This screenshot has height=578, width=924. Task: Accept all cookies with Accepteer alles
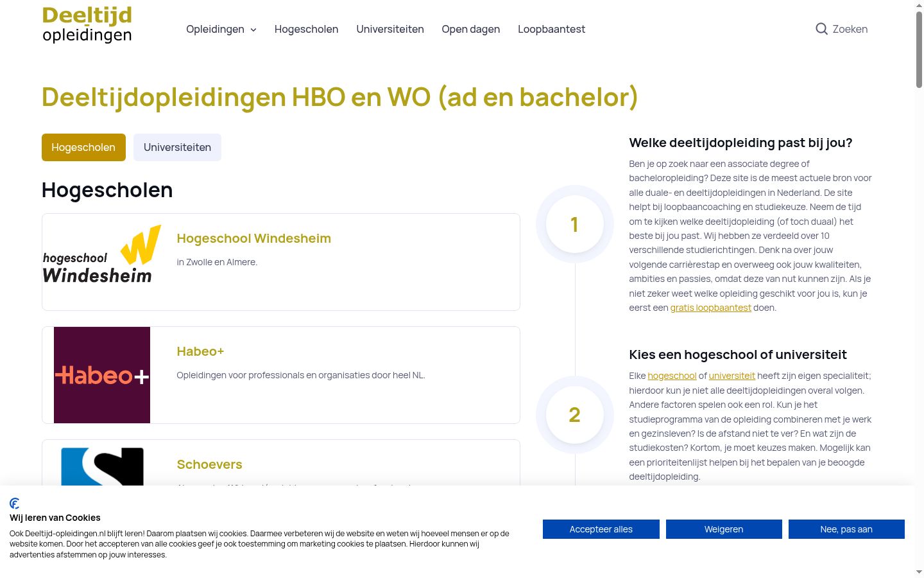coord(601,529)
